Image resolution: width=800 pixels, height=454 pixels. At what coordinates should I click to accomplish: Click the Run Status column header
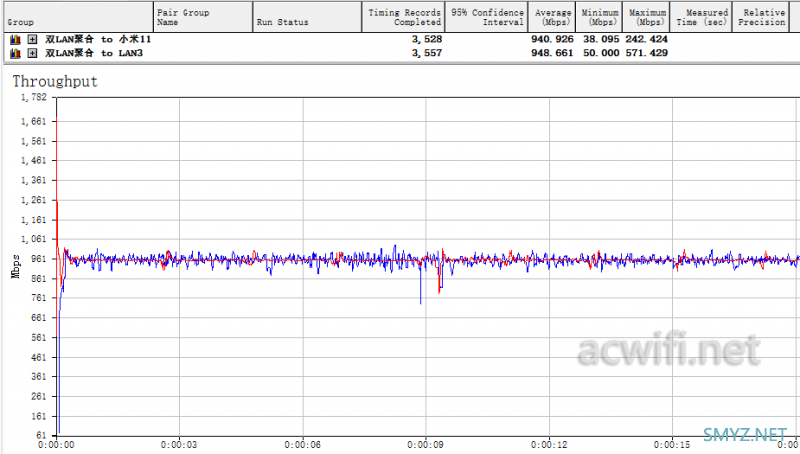pos(307,17)
